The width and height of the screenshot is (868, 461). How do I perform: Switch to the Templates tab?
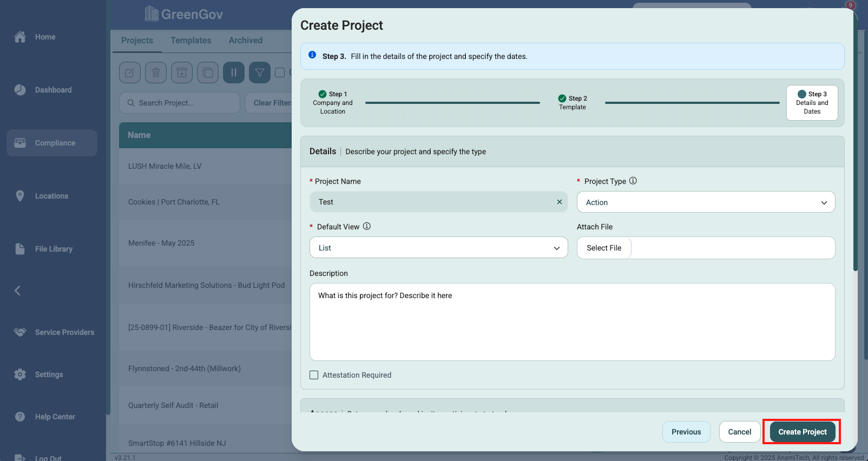click(x=191, y=41)
